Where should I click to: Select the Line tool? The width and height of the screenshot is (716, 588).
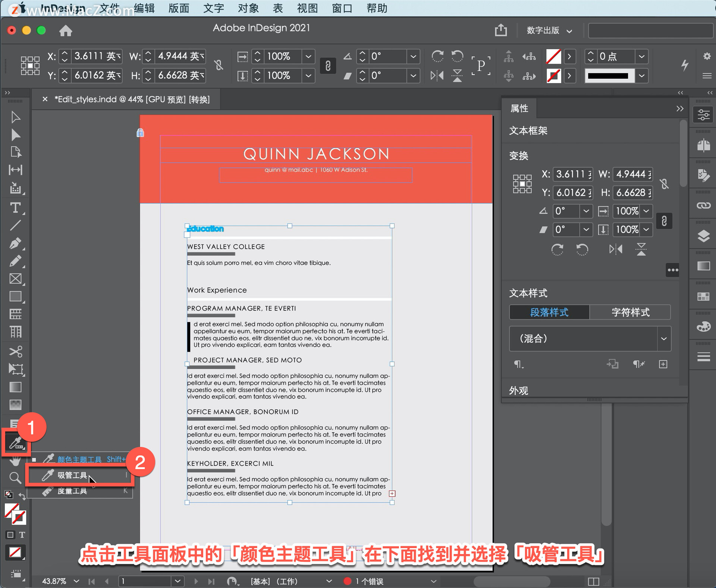[x=15, y=226]
